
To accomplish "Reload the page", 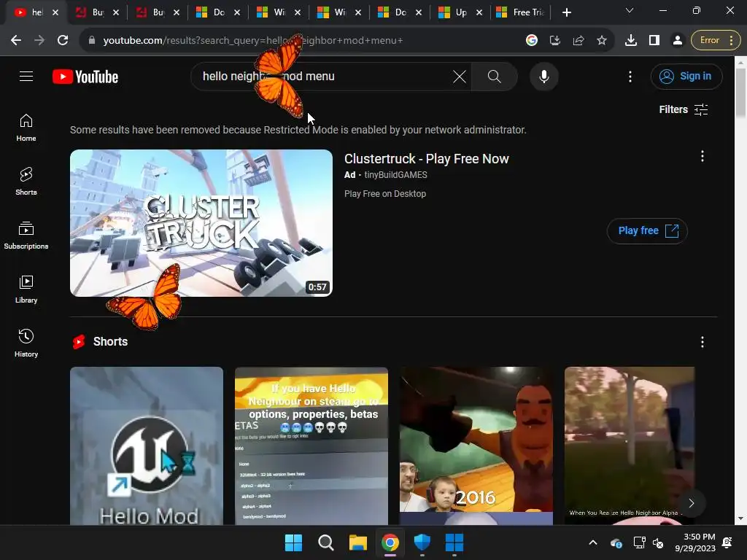I will [63, 41].
